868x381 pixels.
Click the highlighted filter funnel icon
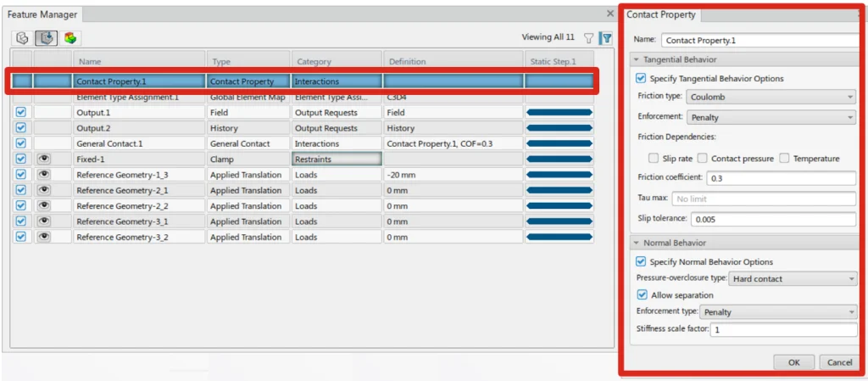click(x=606, y=38)
